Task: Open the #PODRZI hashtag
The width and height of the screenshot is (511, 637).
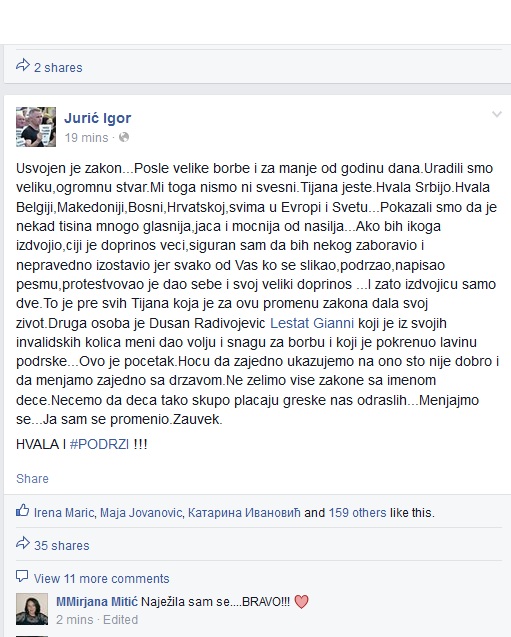Action: [x=100, y=444]
